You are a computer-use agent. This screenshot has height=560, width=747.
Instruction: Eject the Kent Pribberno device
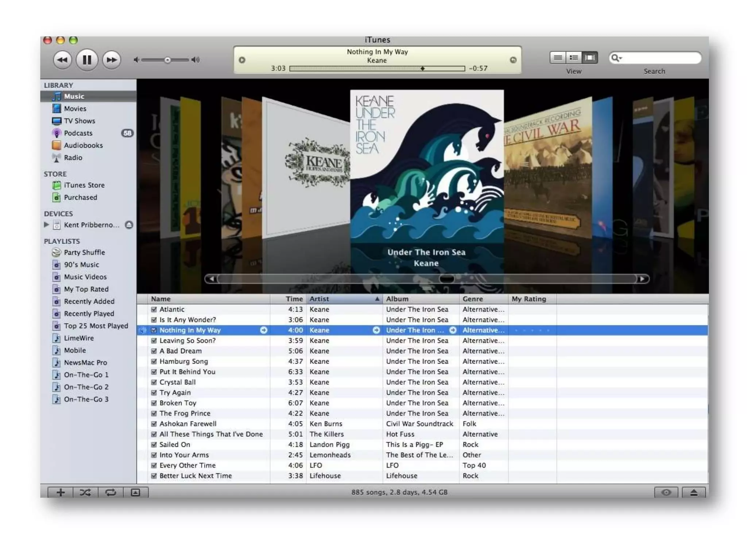(129, 225)
